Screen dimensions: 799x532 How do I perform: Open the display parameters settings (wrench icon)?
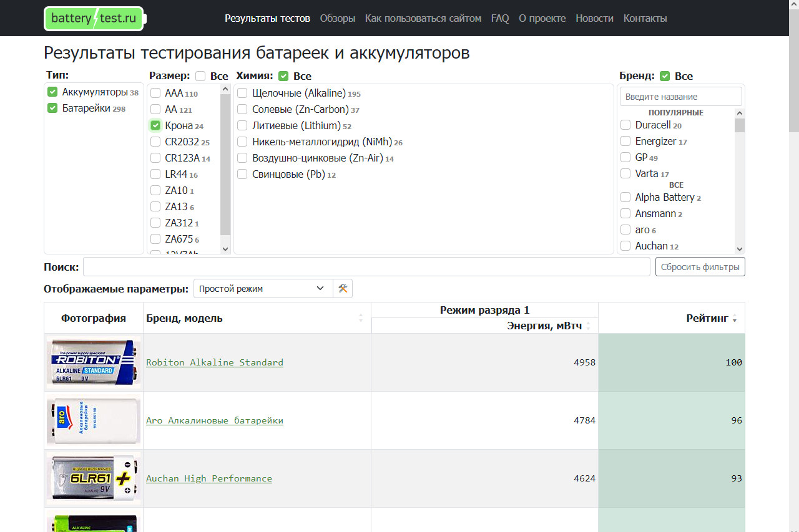pyautogui.click(x=342, y=288)
